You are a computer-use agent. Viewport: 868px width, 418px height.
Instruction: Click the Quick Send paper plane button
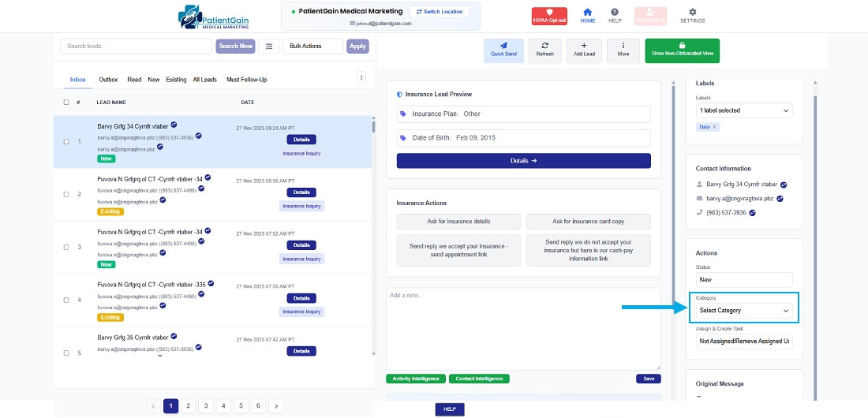click(503, 50)
